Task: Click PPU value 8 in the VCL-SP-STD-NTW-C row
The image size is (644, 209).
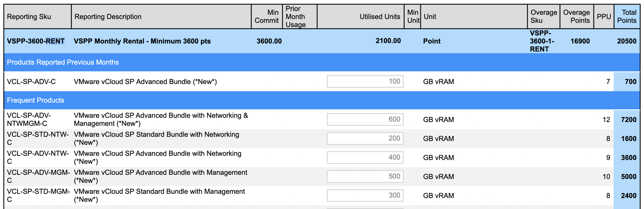Action: 608,139
